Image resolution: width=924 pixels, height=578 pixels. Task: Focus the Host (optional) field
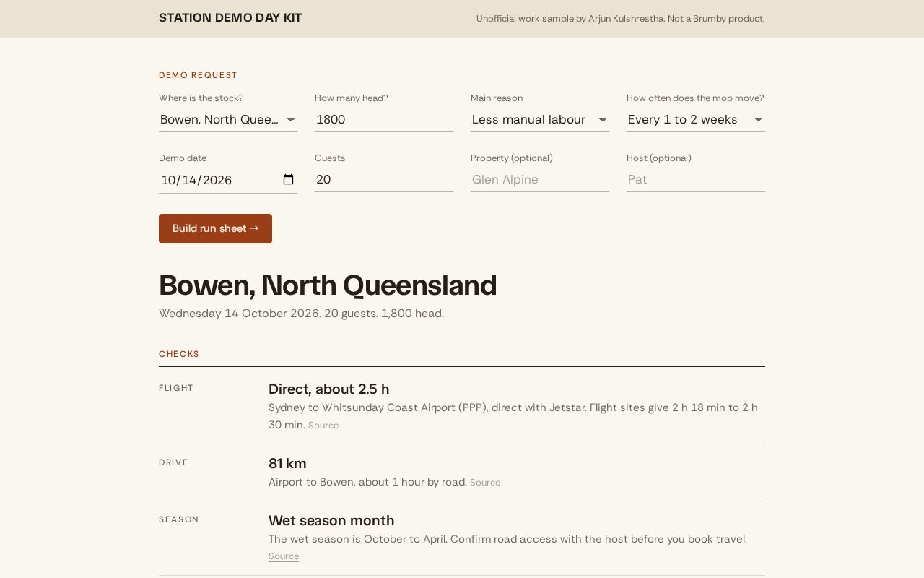pos(696,180)
